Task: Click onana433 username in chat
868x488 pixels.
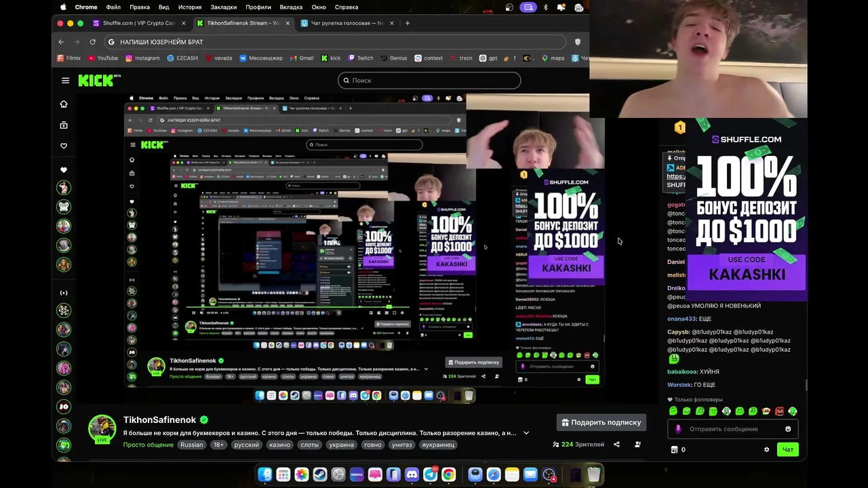Action: [682, 319]
